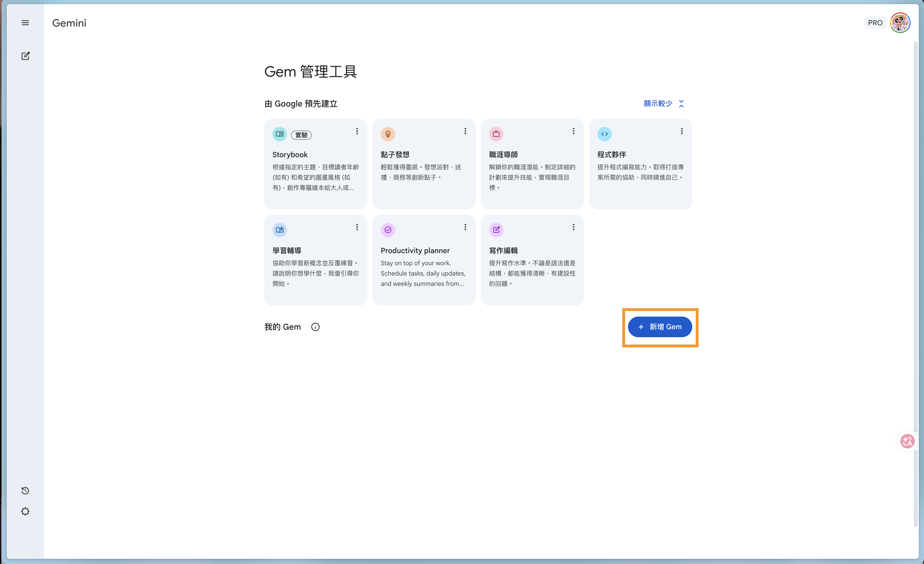Open the account profile avatar
The image size is (924, 564).
click(x=900, y=23)
